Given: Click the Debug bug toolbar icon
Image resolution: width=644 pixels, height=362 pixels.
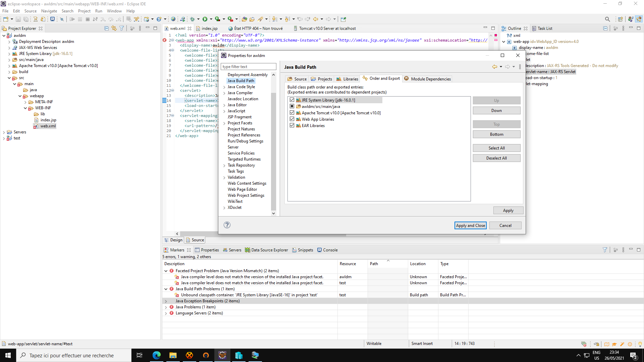Looking at the screenshot, I should point(193,19).
